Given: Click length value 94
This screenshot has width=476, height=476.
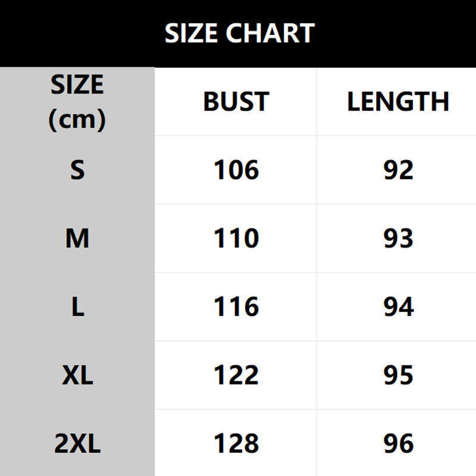Looking at the screenshot, I should [398, 307].
